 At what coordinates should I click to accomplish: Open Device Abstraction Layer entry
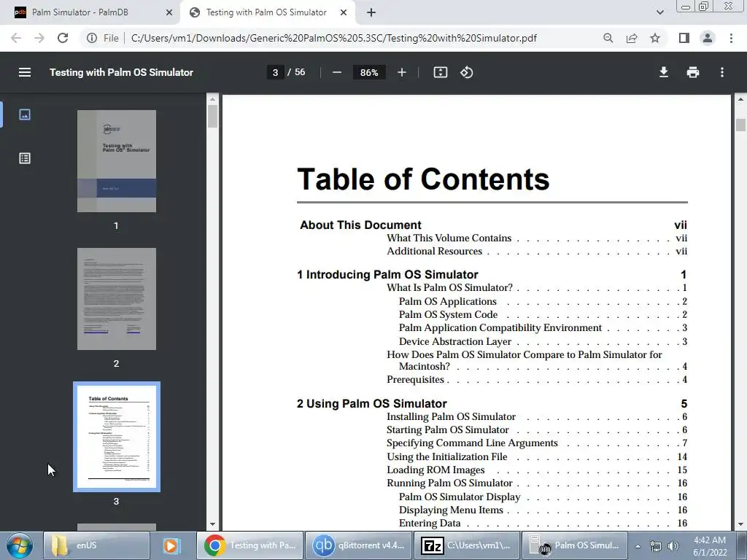click(x=455, y=341)
